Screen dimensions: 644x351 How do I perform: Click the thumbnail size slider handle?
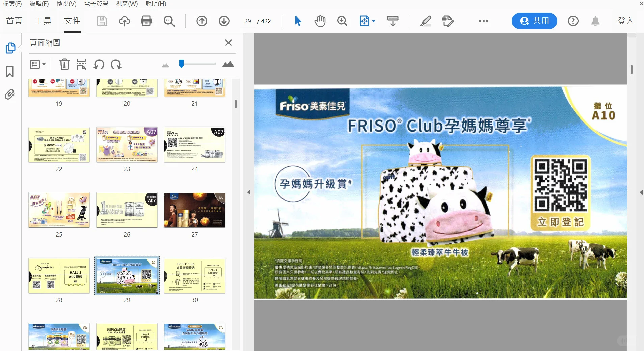coord(181,64)
